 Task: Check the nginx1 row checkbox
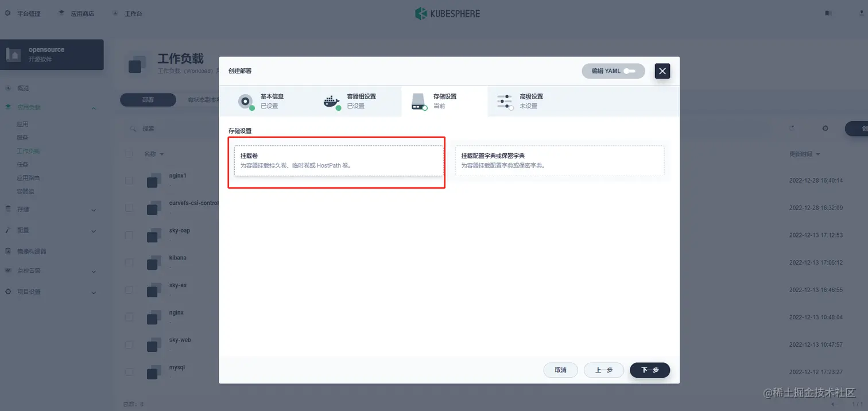point(129,180)
